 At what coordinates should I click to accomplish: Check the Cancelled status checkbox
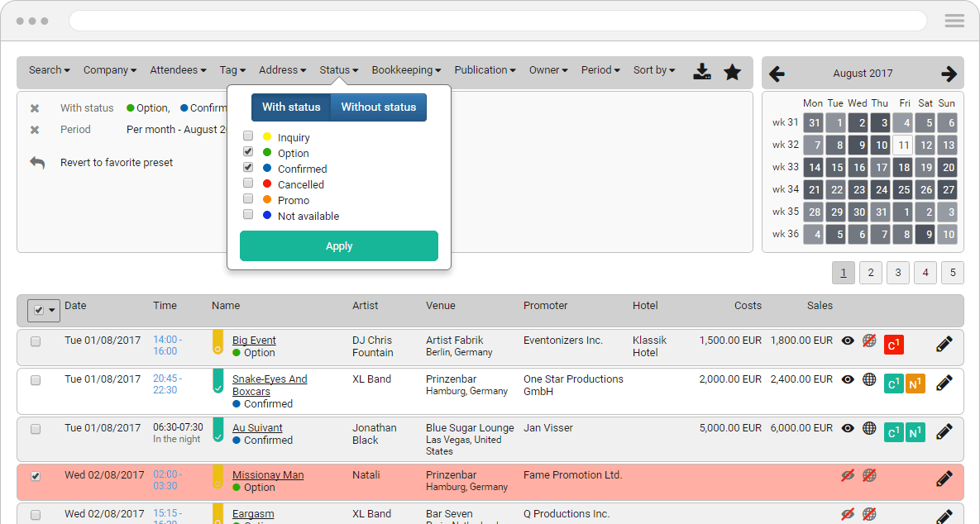248,183
